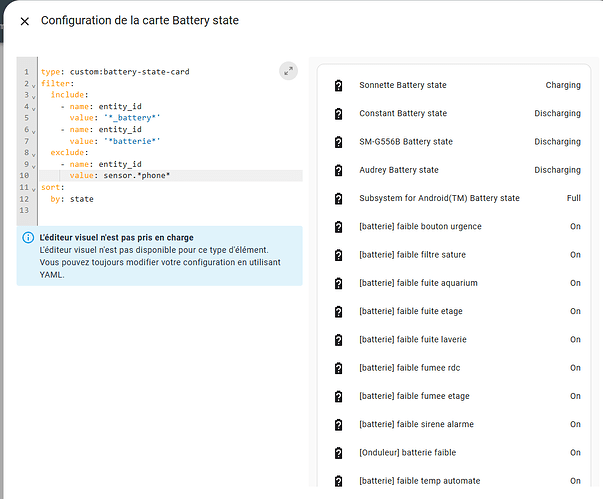603x499 pixels.
Task: Click the Charging state of Sonnette
Action: point(562,86)
